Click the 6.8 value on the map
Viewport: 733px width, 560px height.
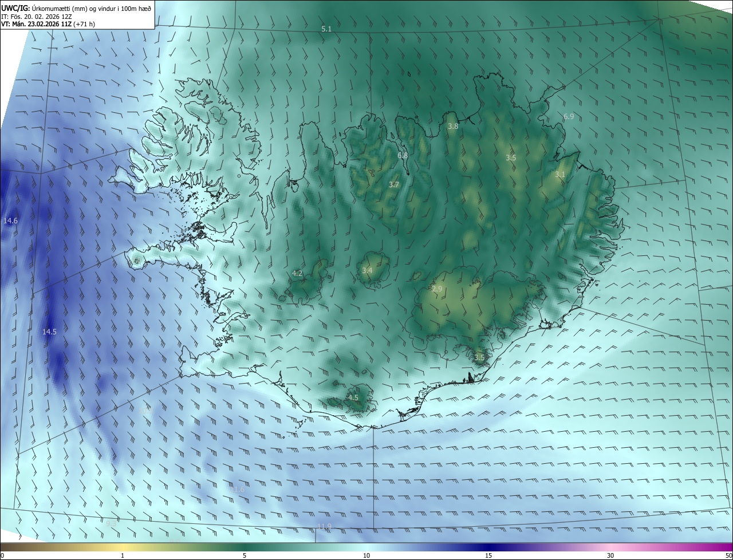point(403,155)
